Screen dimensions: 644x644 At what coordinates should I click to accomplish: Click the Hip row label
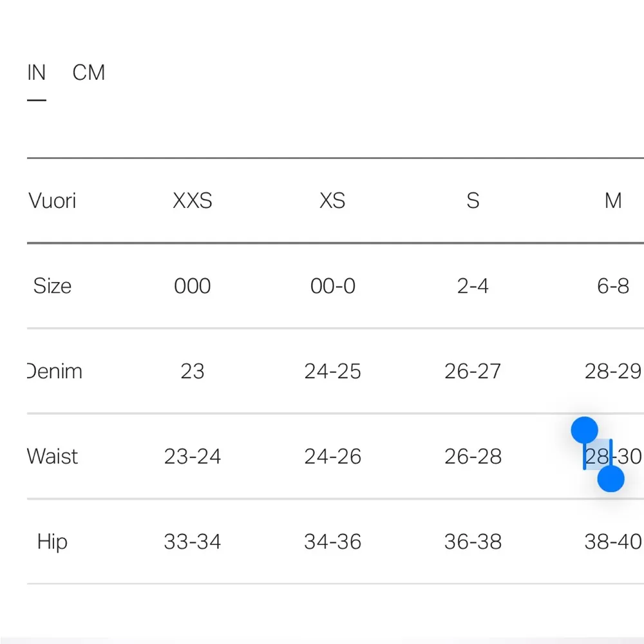pyautogui.click(x=52, y=542)
